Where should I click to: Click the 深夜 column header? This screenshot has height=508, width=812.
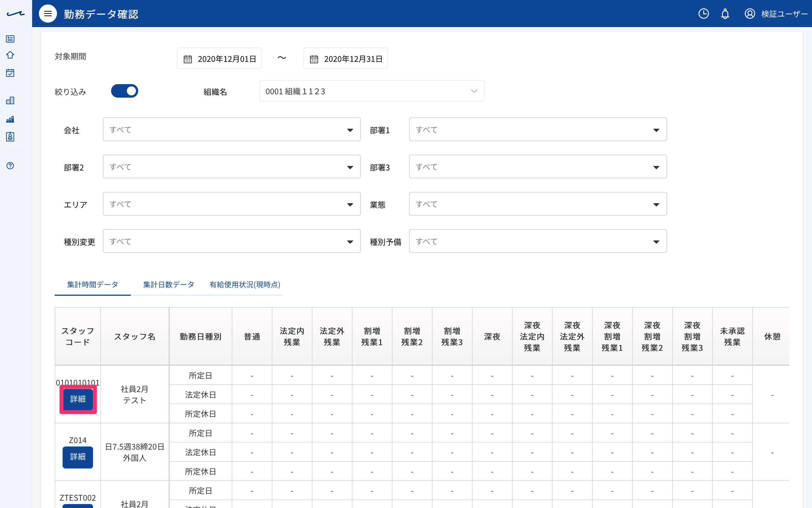click(x=492, y=337)
